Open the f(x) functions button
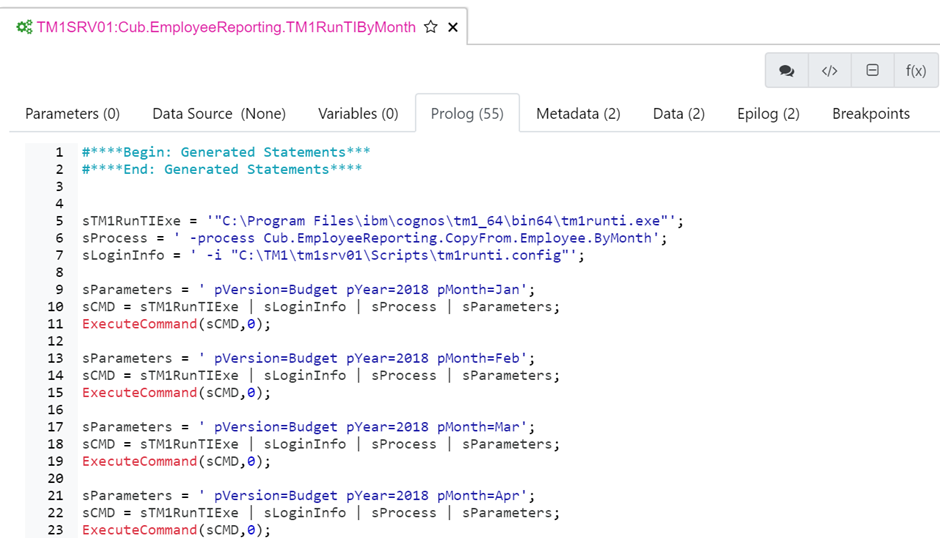Image resolution: width=940 pixels, height=538 pixels. point(915,71)
